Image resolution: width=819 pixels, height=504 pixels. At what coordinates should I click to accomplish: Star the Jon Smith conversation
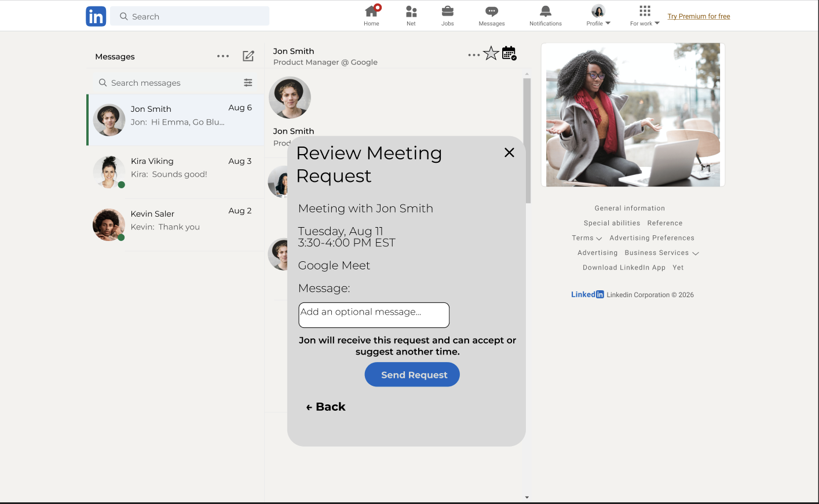[491, 53]
